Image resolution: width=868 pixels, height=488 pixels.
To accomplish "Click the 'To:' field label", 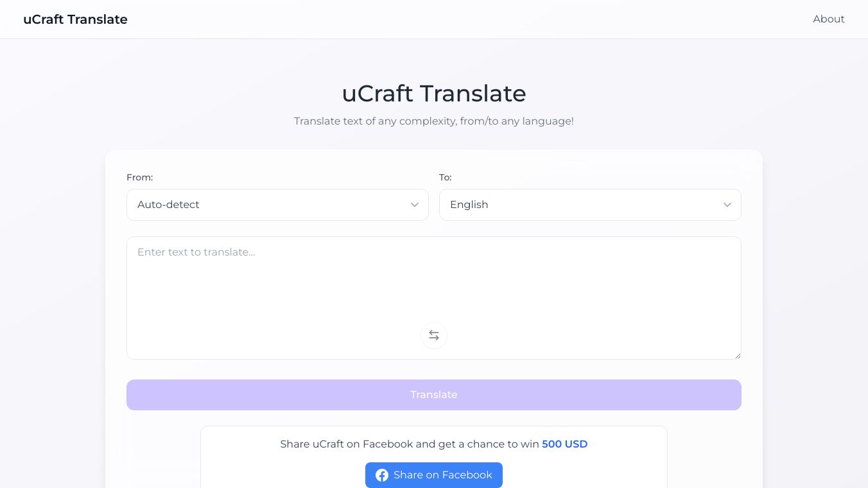I will coord(446,177).
